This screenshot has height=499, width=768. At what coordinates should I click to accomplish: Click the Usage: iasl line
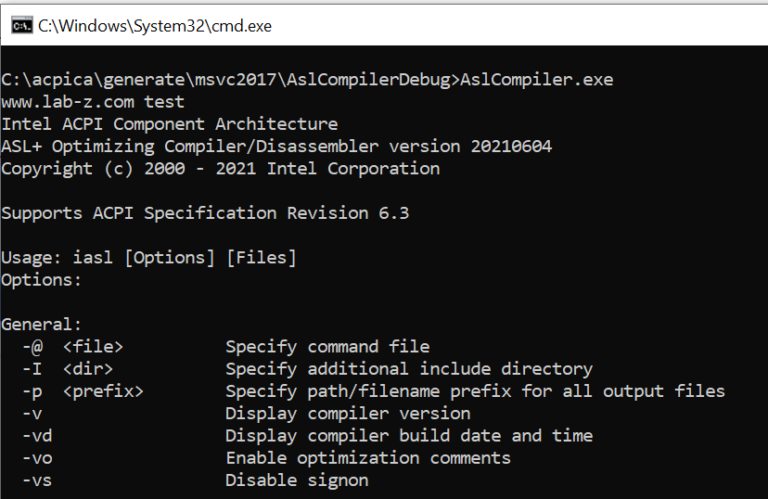coord(149,258)
